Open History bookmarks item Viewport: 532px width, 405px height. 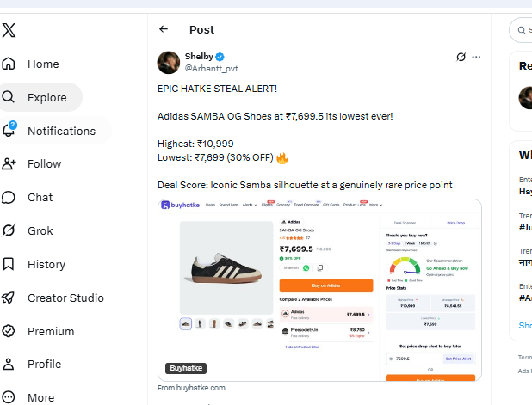34,264
